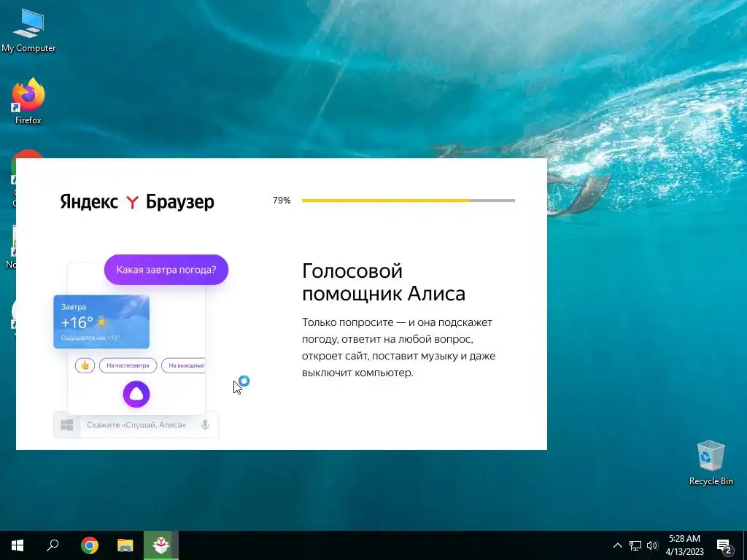Click the yellow installation progress bar
The width and height of the screenshot is (747, 560).
409,201
